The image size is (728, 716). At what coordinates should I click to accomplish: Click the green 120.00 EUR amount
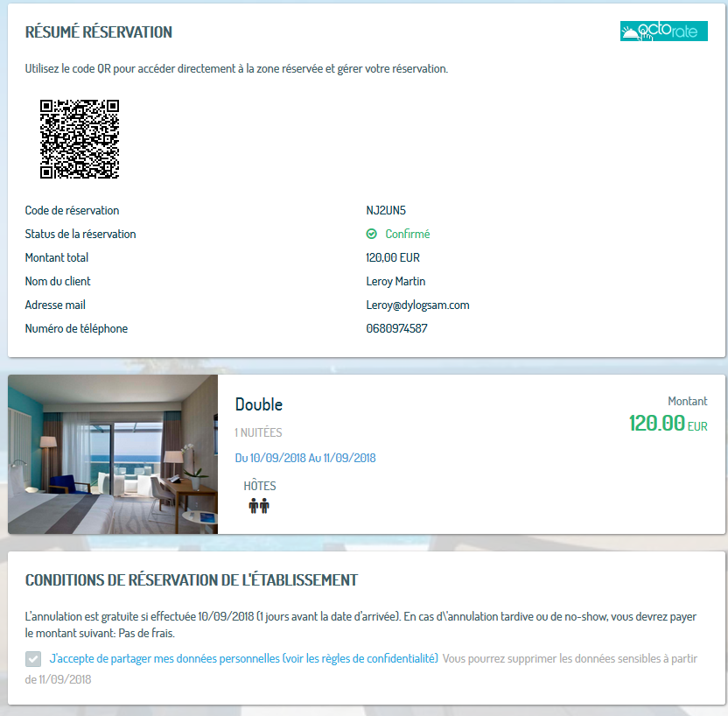pyautogui.click(x=668, y=424)
